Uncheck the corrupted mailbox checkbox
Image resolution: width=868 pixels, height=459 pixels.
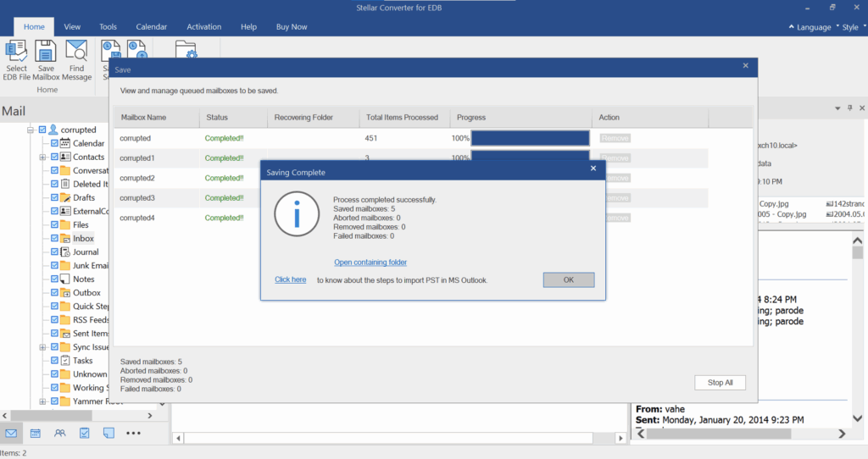[x=42, y=130]
